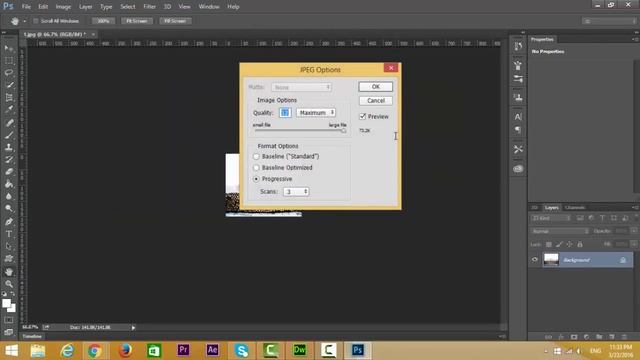Select Baseline ("Standard") format option
Screen dimensions: 640x360
point(256,156)
